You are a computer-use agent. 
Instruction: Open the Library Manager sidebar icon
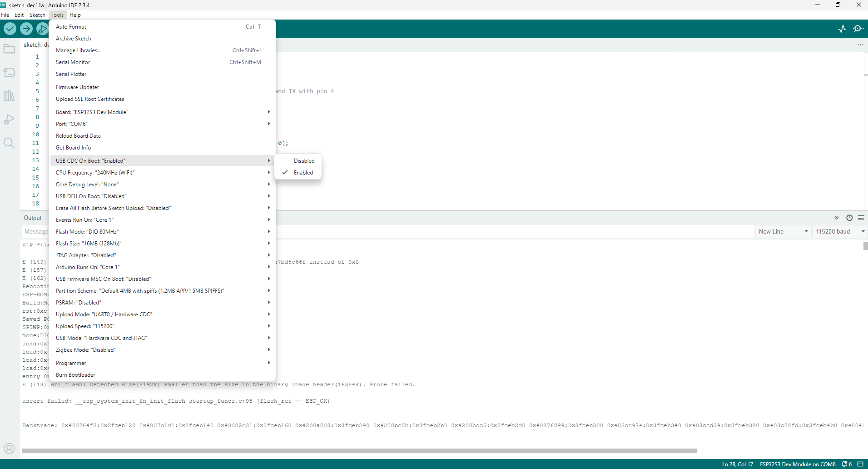tap(9, 96)
